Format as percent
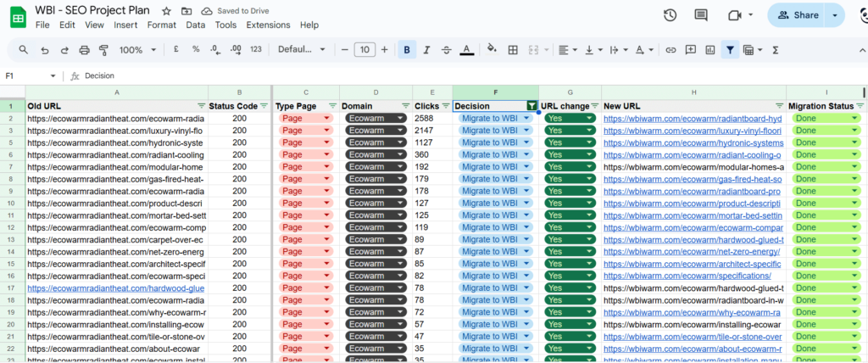 196,49
